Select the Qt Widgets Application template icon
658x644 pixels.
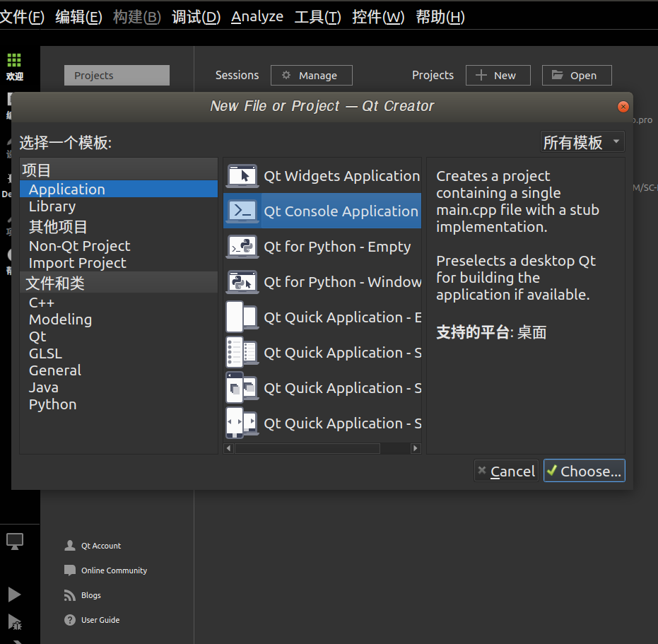[241, 176]
